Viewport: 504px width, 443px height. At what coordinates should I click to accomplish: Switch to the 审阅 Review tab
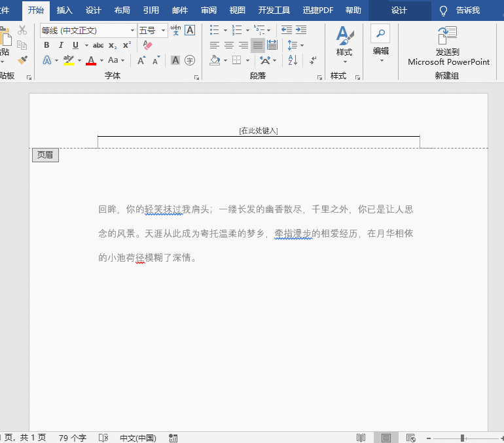(209, 10)
